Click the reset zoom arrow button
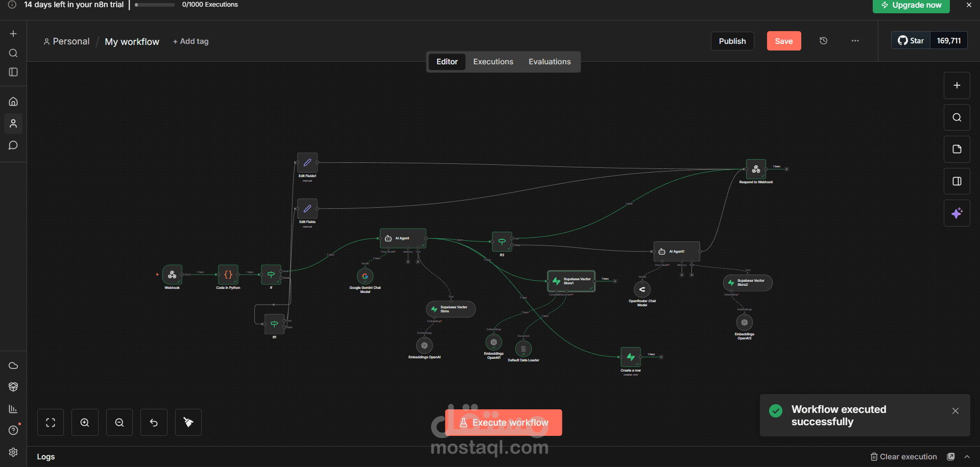This screenshot has width=980, height=467. pyautogui.click(x=154, y=423)
